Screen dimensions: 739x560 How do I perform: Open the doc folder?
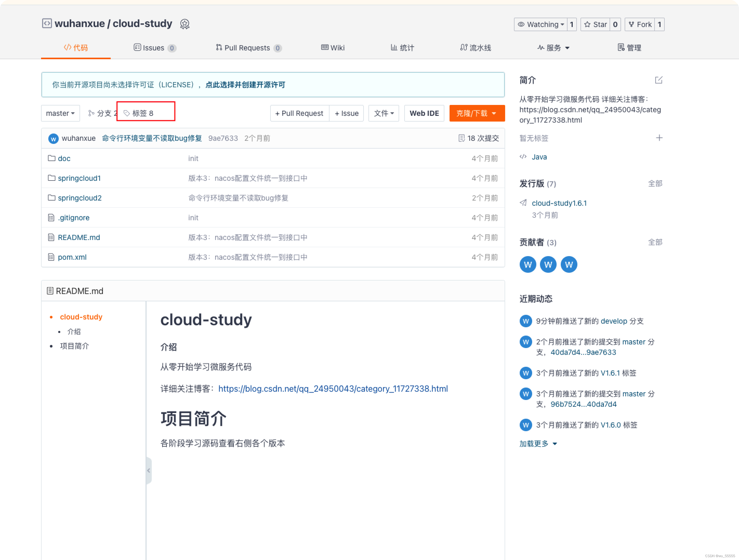coord(64,159)
